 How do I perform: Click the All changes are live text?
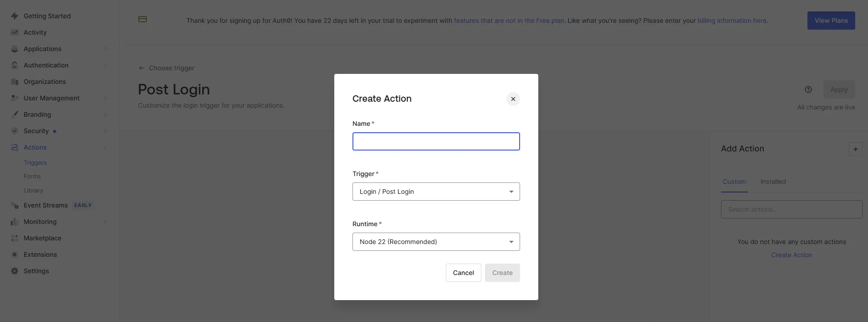tap(826, 107)
